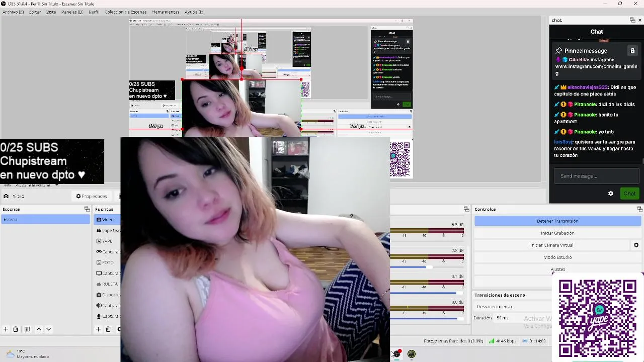Click Detener Transmisión button
This screenshot has width=644, height=362.
(557, 221)
